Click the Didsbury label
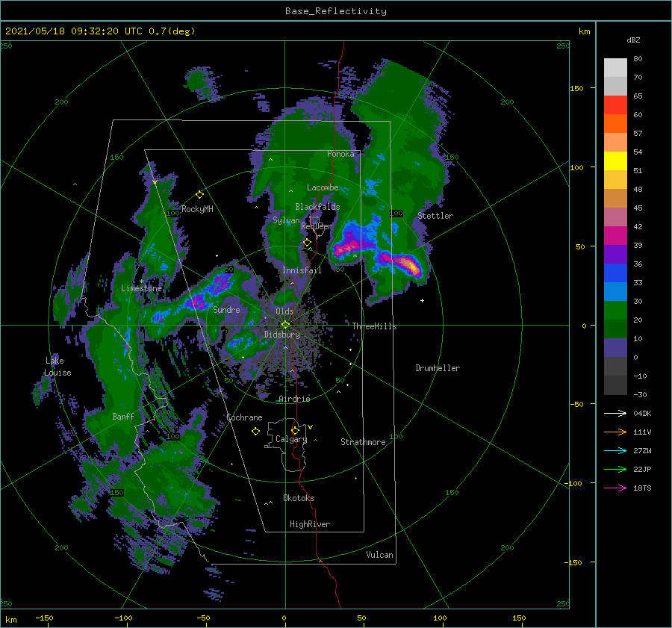 282,335
